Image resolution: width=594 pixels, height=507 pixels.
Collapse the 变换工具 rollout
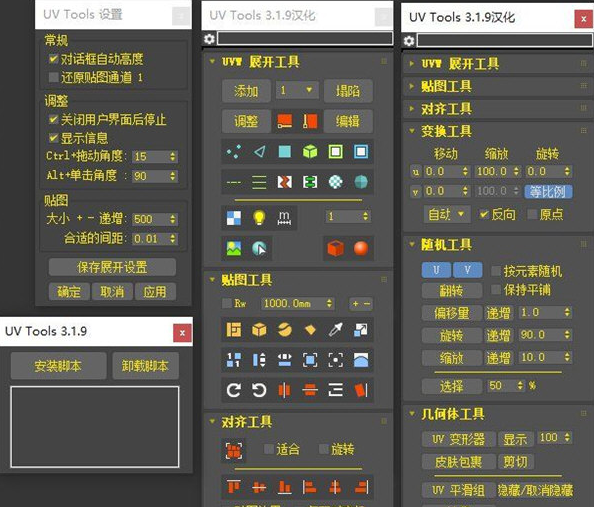[412, 131]
